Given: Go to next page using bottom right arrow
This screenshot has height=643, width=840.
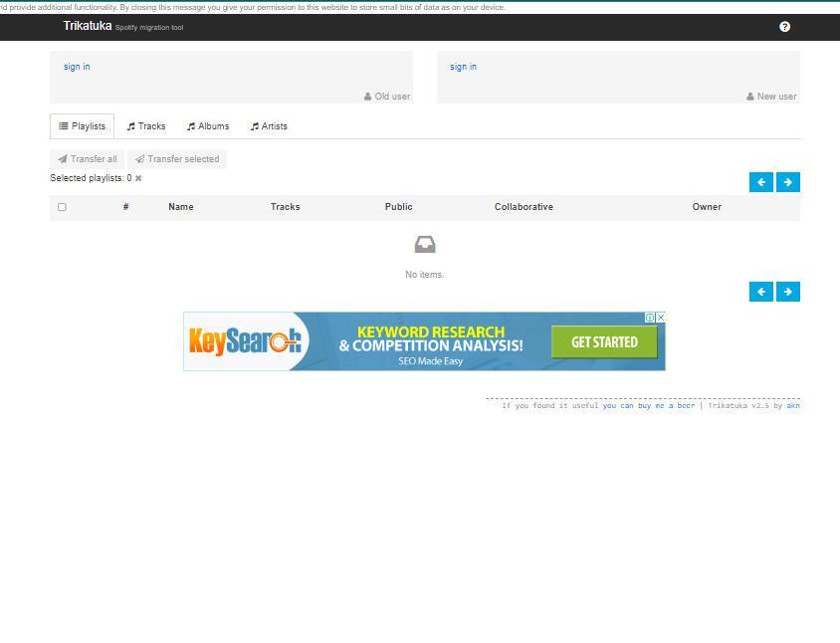Looking at the screenshot, I should click(x=788, y=292).
